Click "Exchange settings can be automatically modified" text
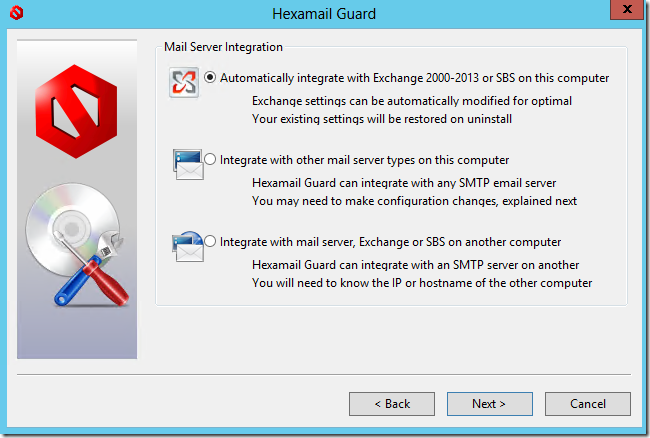The height and width of the screenshot is (438, 650). (x=381, y=101)
